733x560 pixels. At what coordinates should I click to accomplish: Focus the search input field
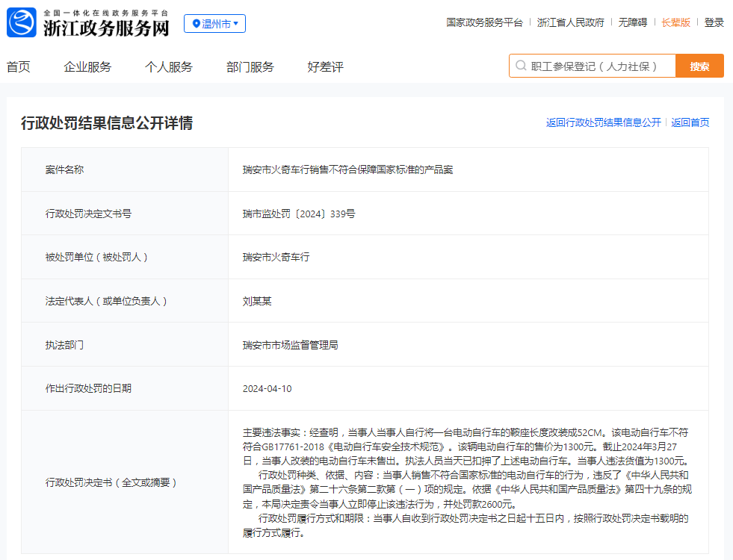tap(598, 66)
